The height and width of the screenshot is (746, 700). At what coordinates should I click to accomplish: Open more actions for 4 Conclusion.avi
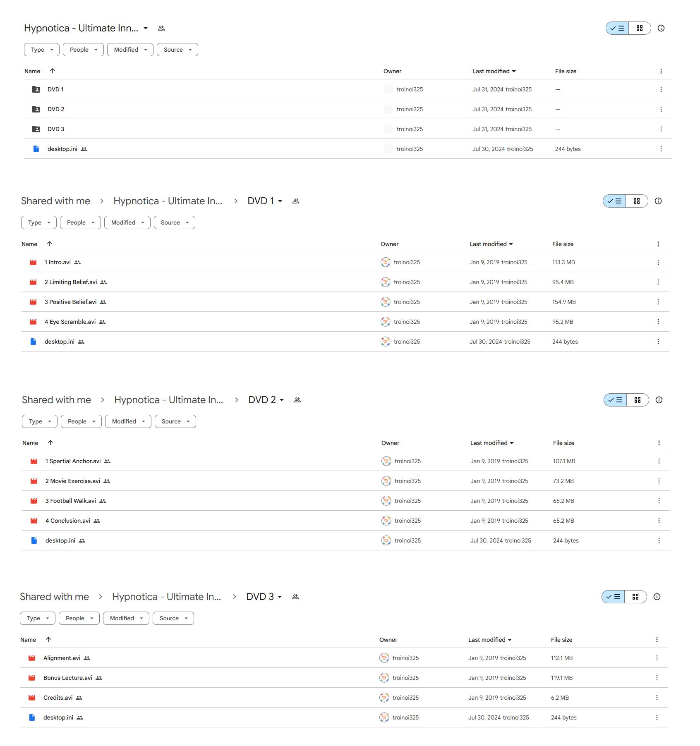pyautogui.click(x=659, y=521)
